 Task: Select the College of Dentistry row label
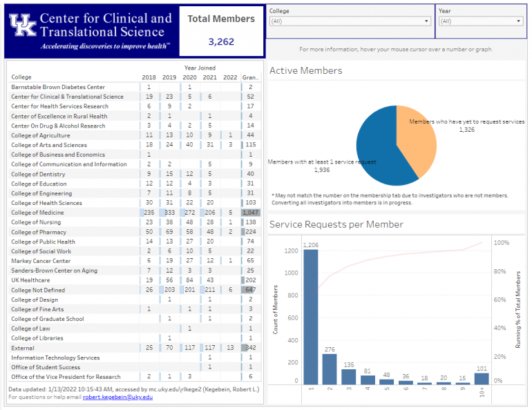[38, 174]
